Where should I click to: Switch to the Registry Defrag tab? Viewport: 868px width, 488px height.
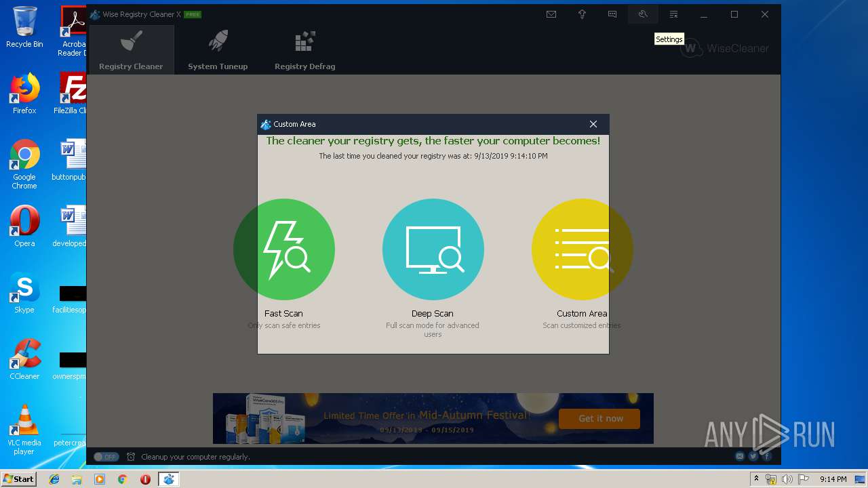(304, 50)
